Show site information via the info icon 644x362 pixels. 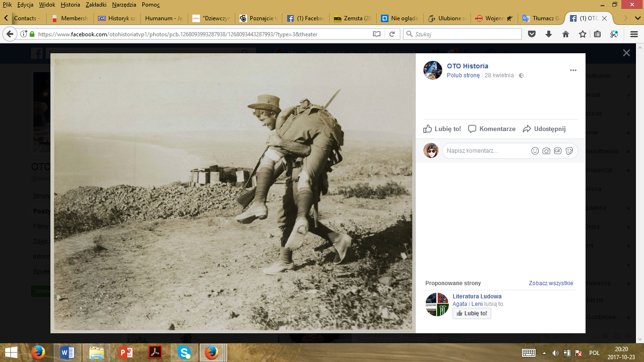(x=24, y=34)
